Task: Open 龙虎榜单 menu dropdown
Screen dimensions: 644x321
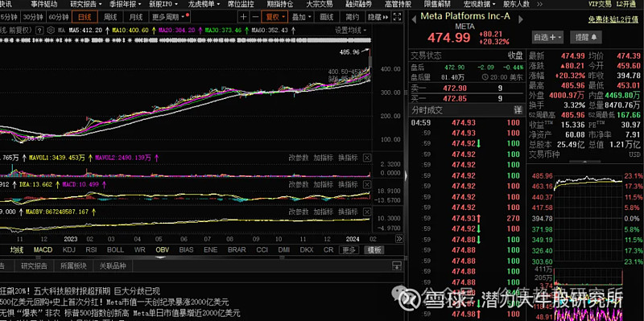Action: tap(204, 4)
